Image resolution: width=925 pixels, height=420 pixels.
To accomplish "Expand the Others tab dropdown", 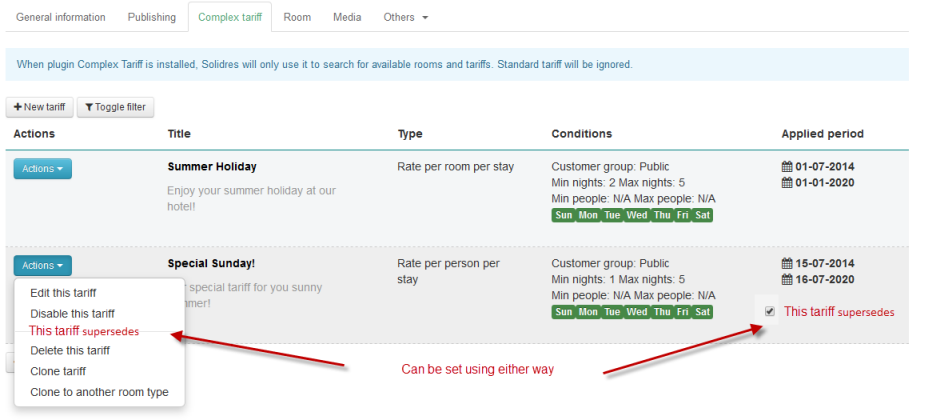I will [x=406, y=18].
